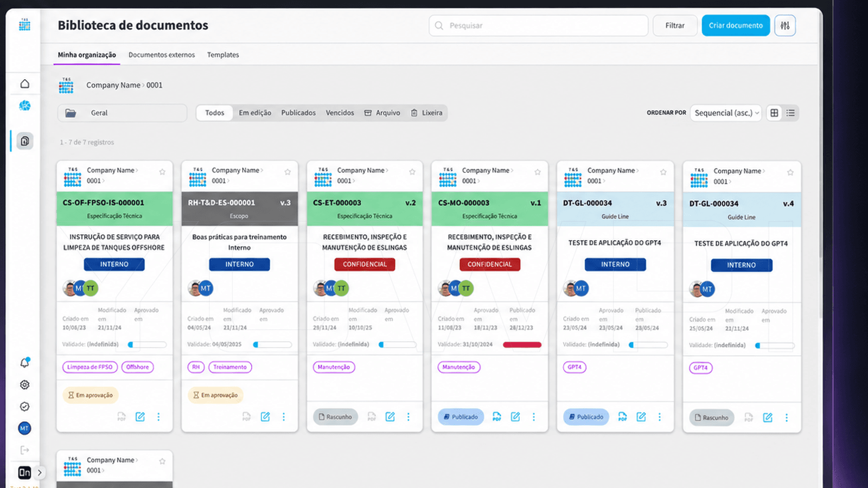The image size is (868, 488).
Task: Focus the Pesquisar search field
Action: point(539,25)
